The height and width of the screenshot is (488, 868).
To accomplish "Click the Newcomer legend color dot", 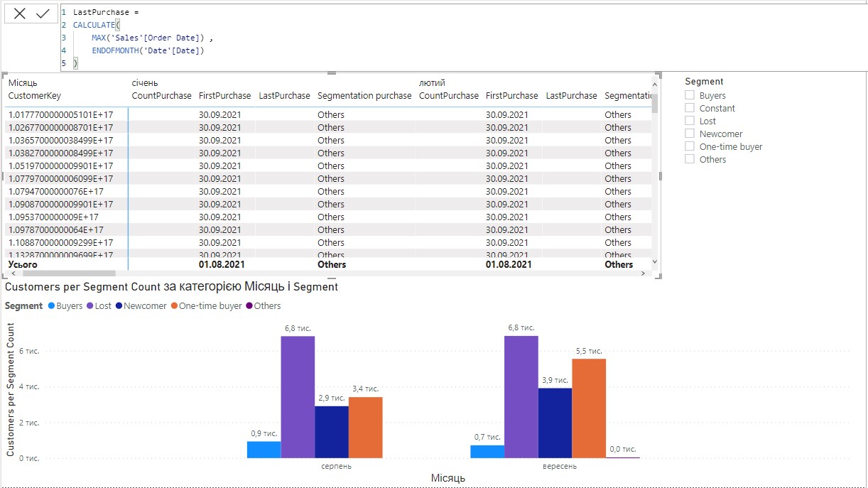I will [119, 306].
